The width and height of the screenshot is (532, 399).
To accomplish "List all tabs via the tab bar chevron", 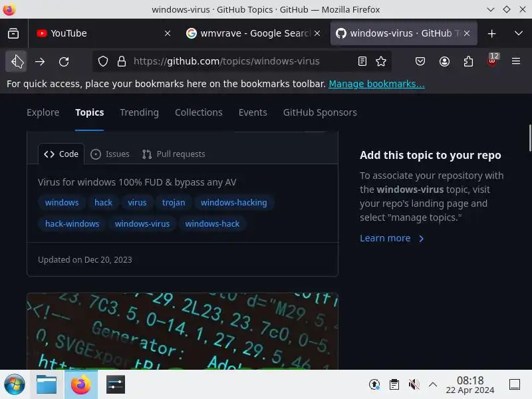I will click(519, 33).
